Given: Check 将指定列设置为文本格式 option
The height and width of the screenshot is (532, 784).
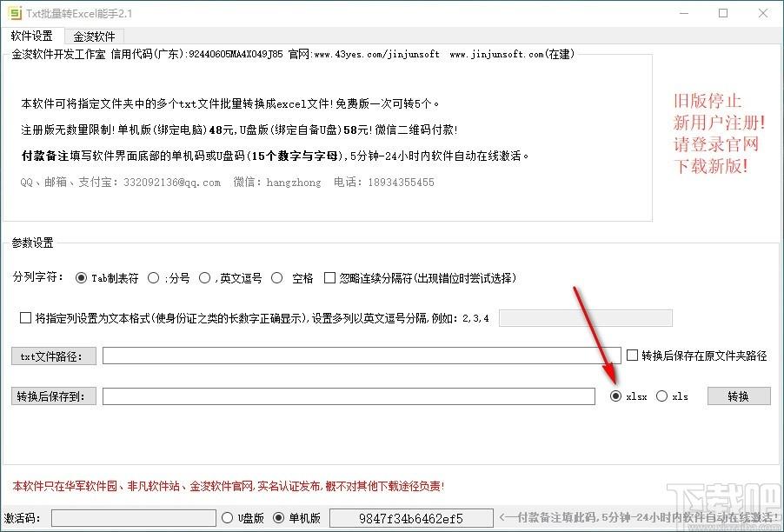Looking at the screenshot, I should click(x=254, y=318).
